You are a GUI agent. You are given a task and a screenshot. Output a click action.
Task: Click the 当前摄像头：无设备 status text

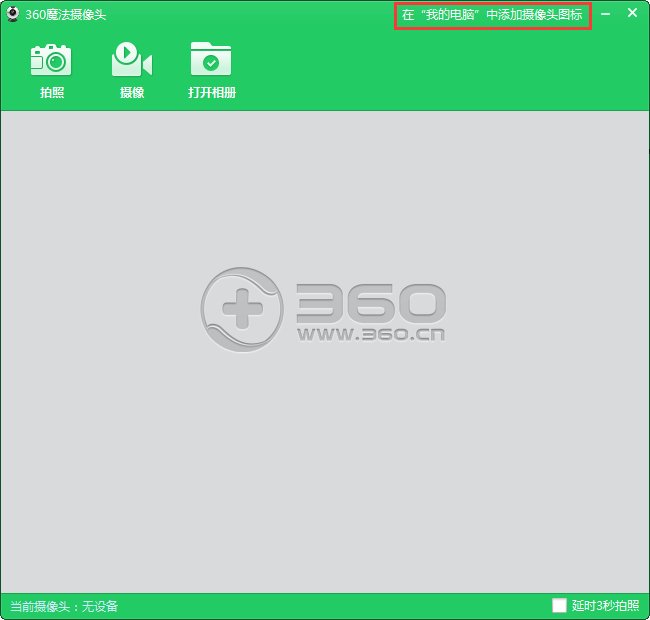tap(64, 606)
